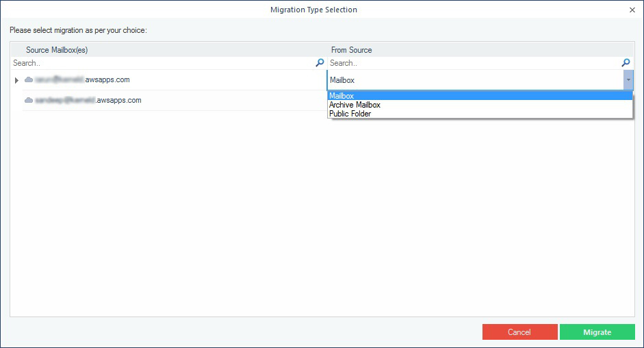This screenshot has height=348, width=644.
Task: Select the second awsapps.com mailbox address
Action: coord(88,101)
